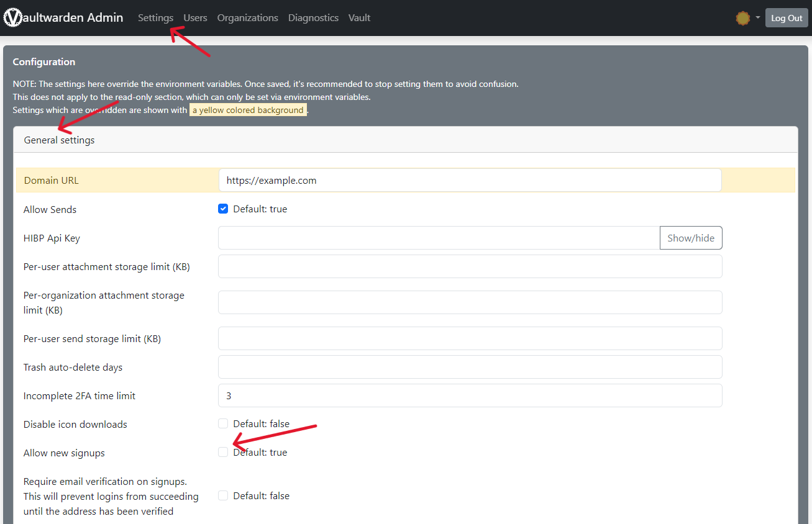Focus Per-organization attachment storage limit field

[x=470, y=302]
